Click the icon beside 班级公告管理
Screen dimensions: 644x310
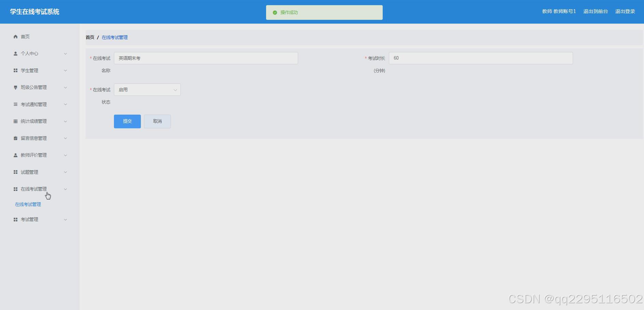click(15, 87)
